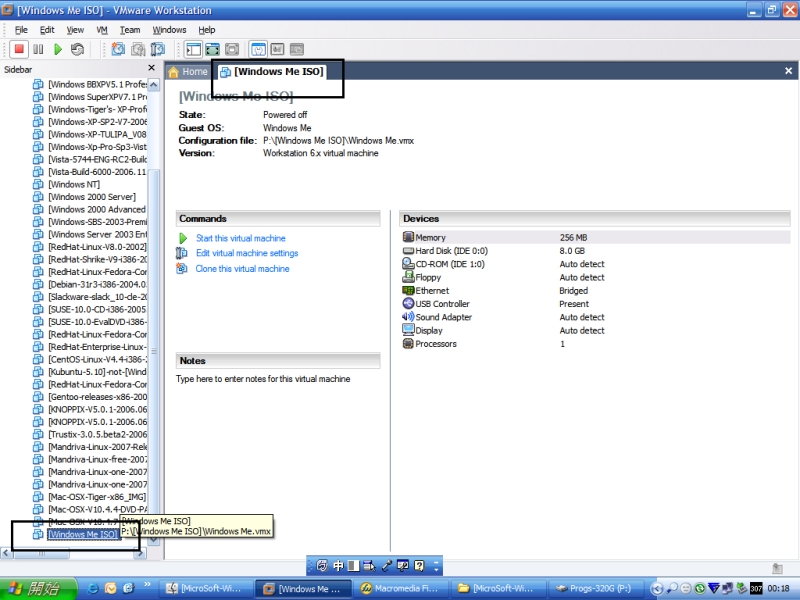Click Edit virtual machine settings link
The height and width of the screenshot is (600, 800).
247,253
